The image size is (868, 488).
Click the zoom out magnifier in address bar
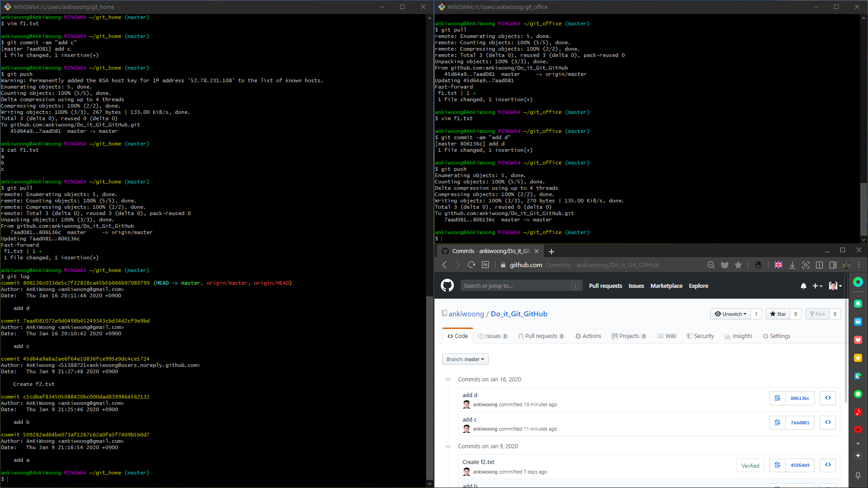(x=711, y=265)
